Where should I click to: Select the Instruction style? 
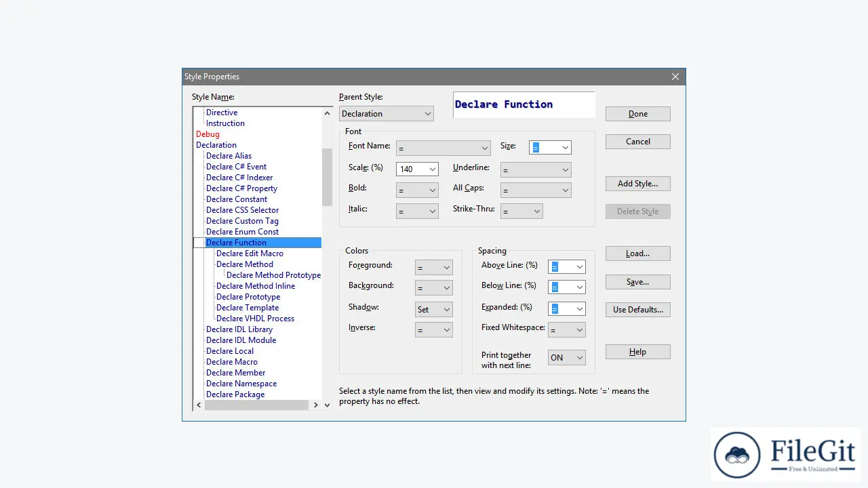[225, 123]
